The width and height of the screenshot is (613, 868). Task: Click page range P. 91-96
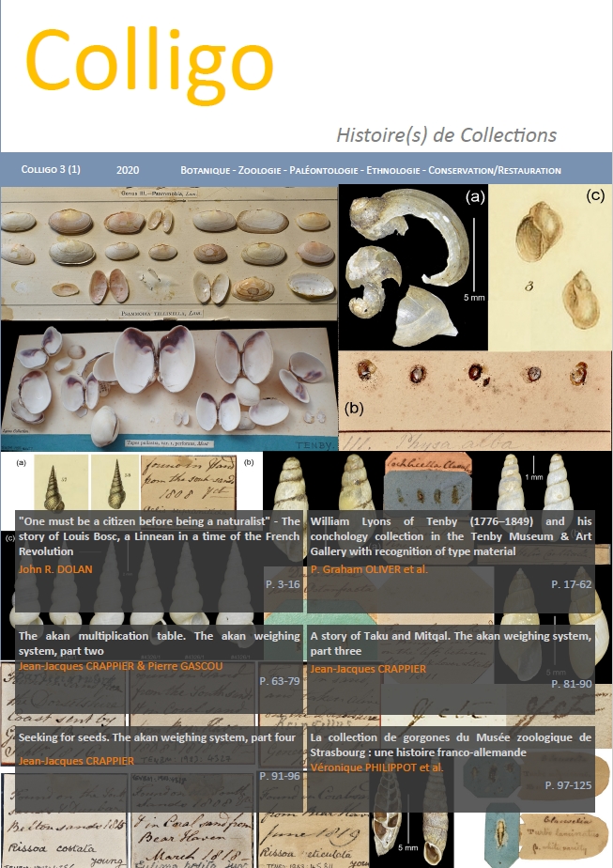point(280,776)
